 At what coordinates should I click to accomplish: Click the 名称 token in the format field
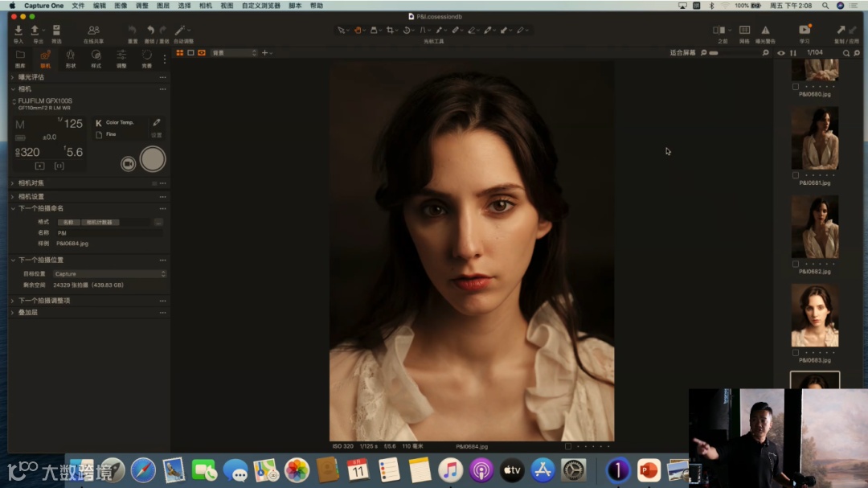coord(68,222)
